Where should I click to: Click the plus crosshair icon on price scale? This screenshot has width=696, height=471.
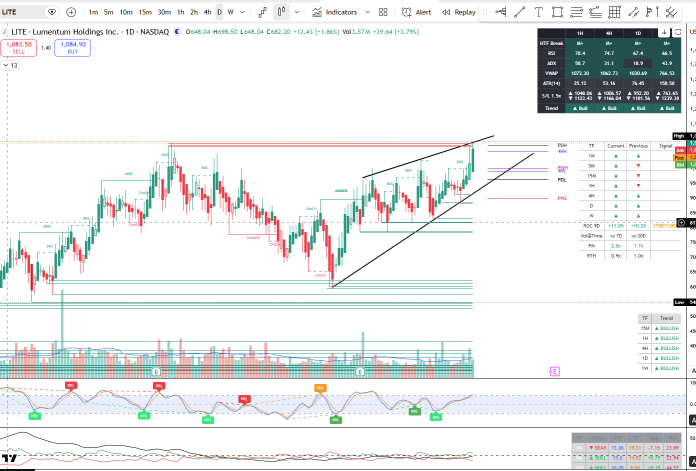coord(681,223)
